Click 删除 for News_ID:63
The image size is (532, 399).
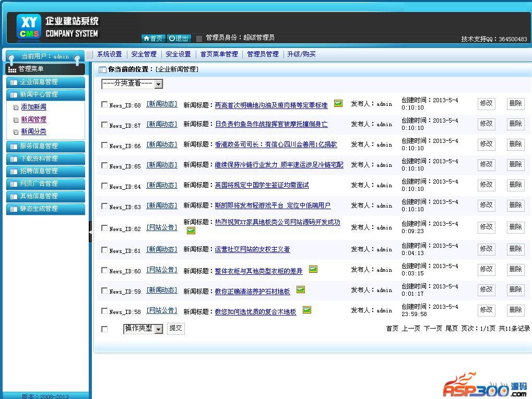click(x=515, y=205)
